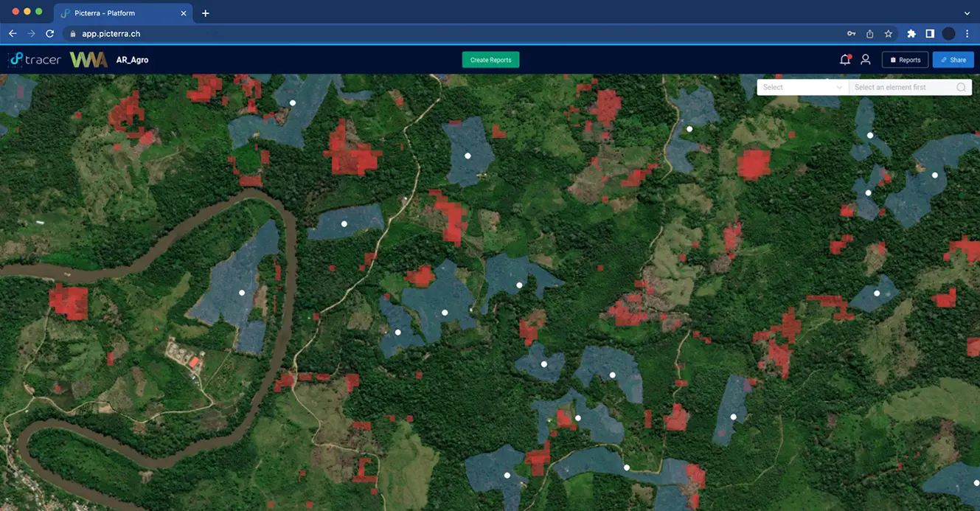The height and width of the screenshot is (511, 980).
Task: Click the Tracer logo
Action: click(x=35, y=60)
